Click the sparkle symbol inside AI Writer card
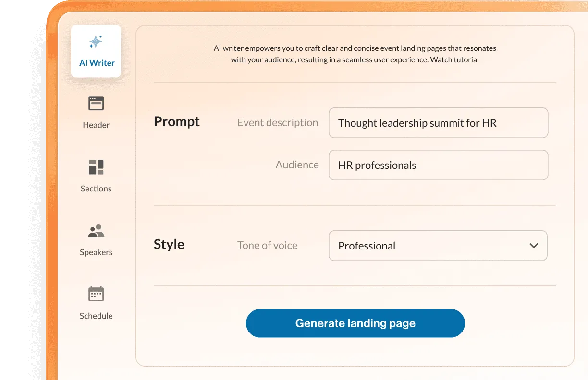The height and width of the screenshot is (380, 588). tap(96, 42)
